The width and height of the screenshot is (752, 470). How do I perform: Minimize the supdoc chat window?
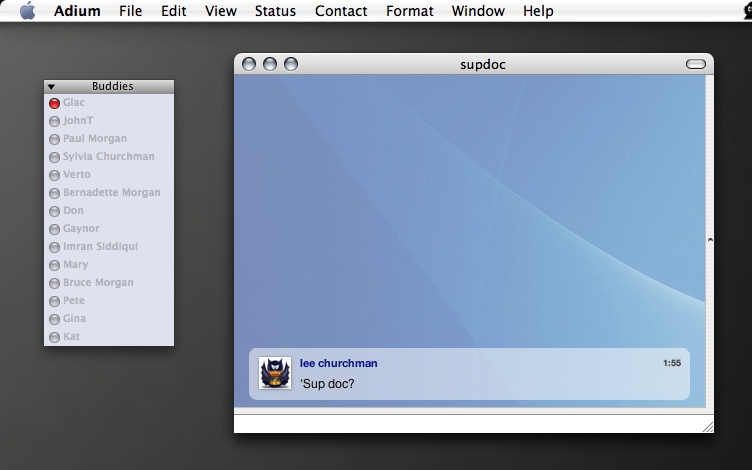[270, 64]
